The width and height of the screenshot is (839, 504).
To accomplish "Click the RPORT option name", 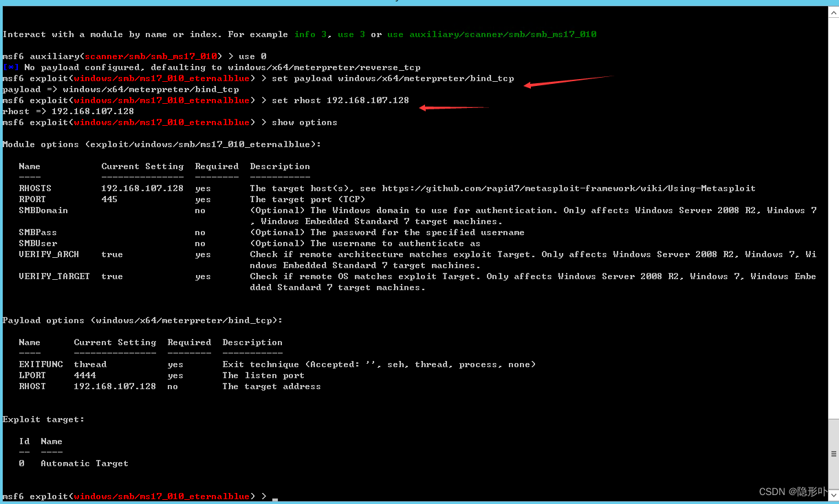I will [32, 199].
